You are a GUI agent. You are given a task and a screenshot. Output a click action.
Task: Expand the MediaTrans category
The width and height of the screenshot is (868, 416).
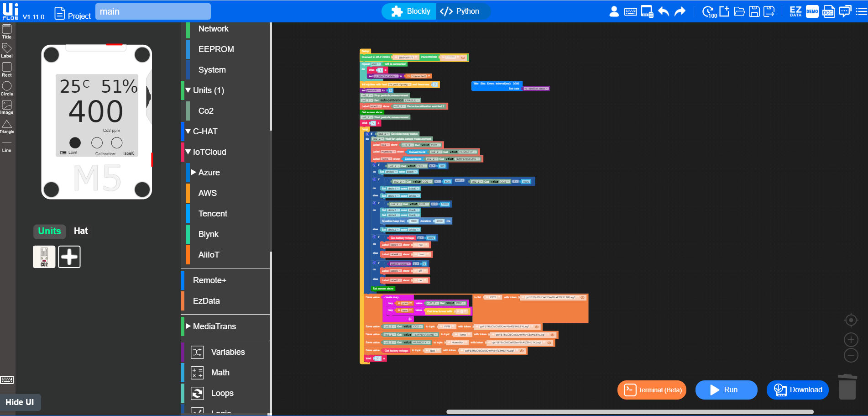point(188,326)
